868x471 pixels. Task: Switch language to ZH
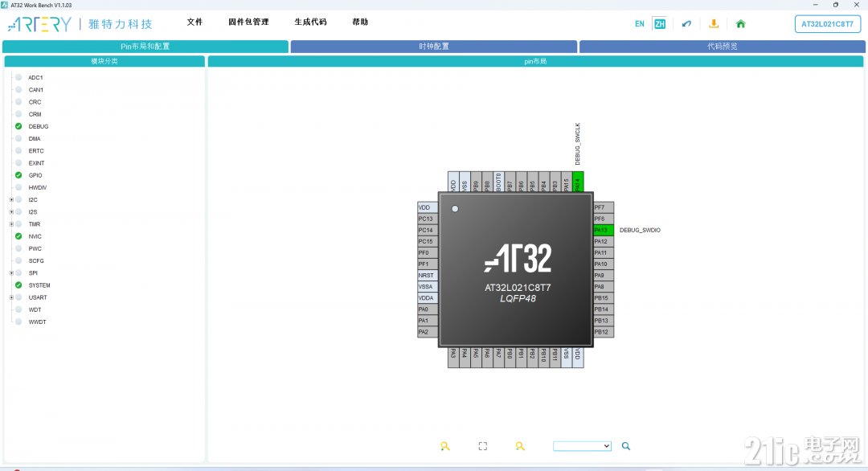[x=659, y=24]
